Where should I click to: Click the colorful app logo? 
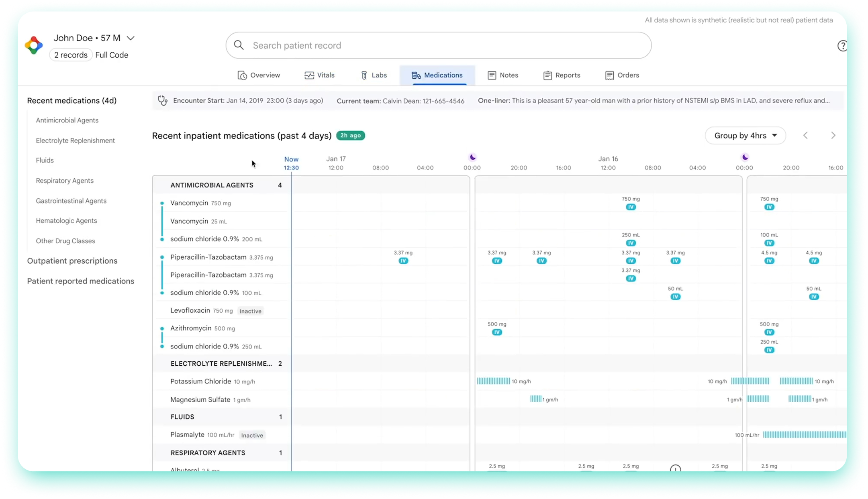pos(34,45)
